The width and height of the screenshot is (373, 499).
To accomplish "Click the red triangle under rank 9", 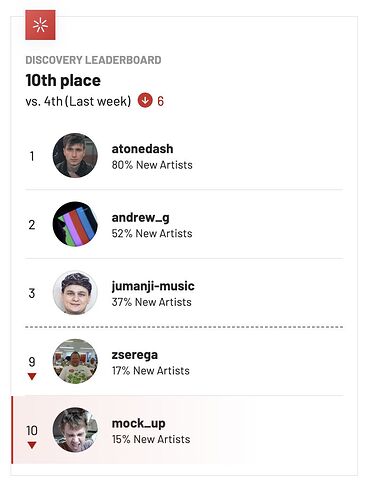I will [32, 377].
